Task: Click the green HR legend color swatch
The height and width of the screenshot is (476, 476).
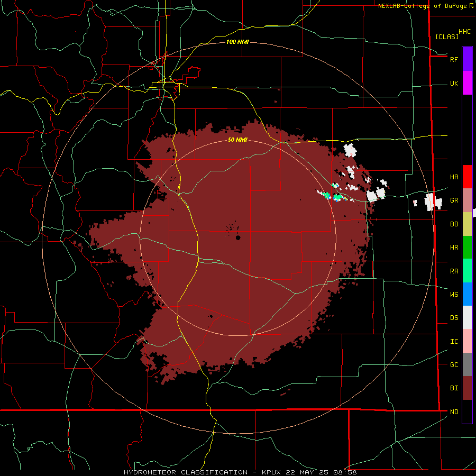Action: pyautogui.click(x=467, y=248)
